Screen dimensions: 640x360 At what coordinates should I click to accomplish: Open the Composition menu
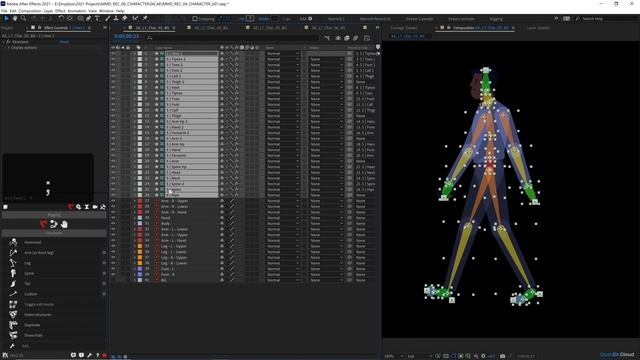pos(30,11)
